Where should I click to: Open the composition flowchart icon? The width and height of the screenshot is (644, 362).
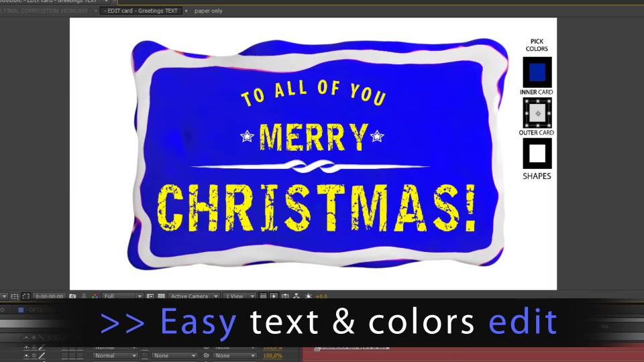click(x=296, y=296)
